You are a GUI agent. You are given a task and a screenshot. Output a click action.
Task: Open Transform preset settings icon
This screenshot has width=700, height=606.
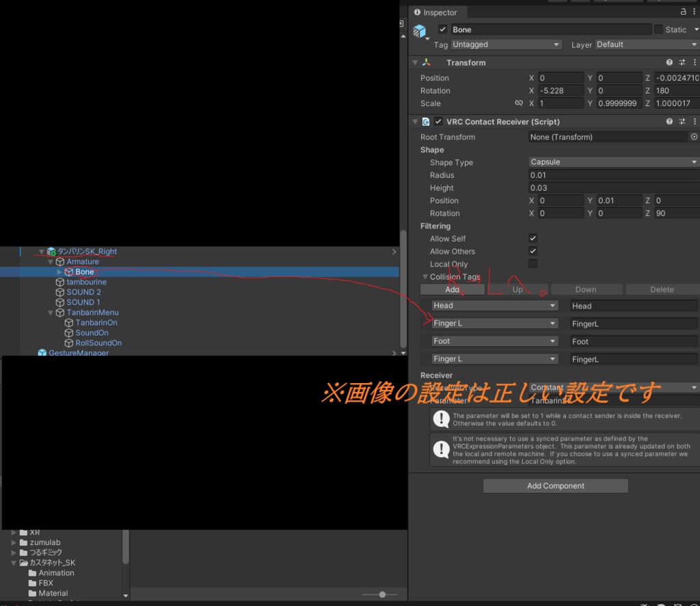682,62
